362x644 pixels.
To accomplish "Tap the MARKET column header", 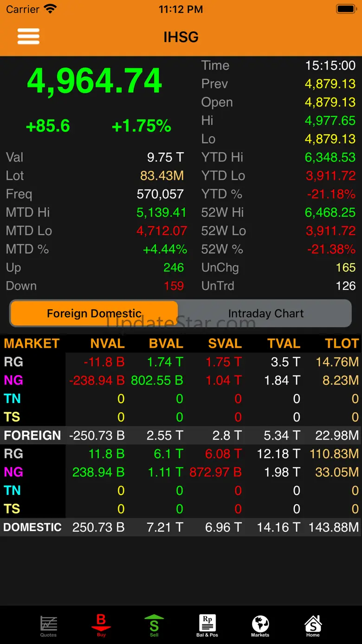I will click(32, 344).
